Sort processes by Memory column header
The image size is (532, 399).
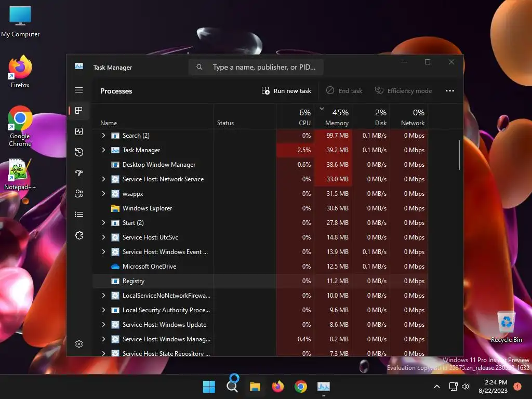pyautogui.click(x=333, y=116)
